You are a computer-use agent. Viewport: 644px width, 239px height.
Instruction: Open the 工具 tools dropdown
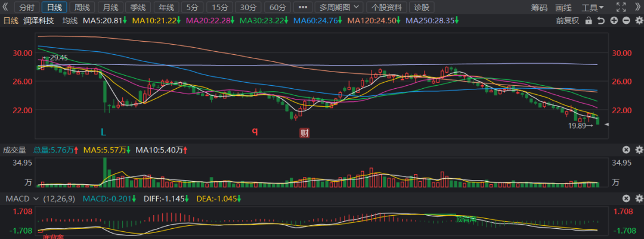(593, 8)
